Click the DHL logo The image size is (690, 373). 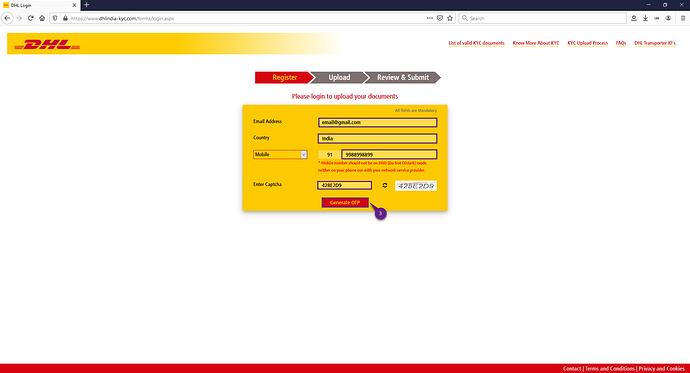click(47, 44)
